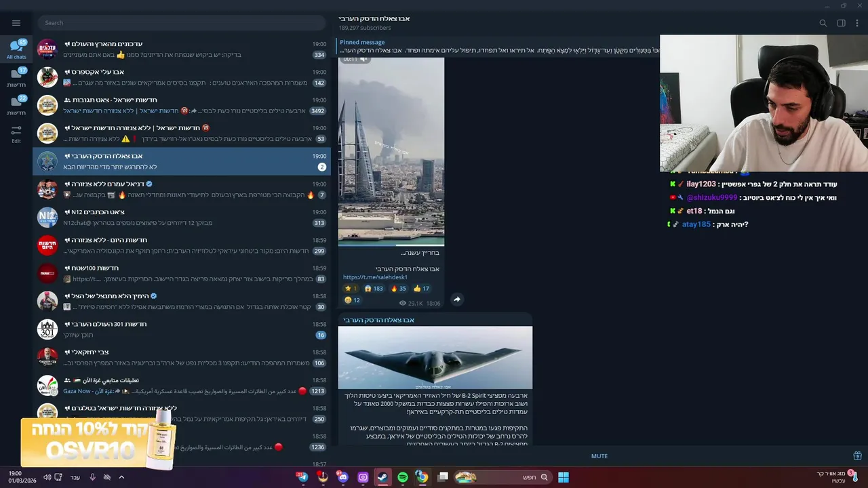Click the 29.1K views counter on video post
868x488 pixels.
411,304
